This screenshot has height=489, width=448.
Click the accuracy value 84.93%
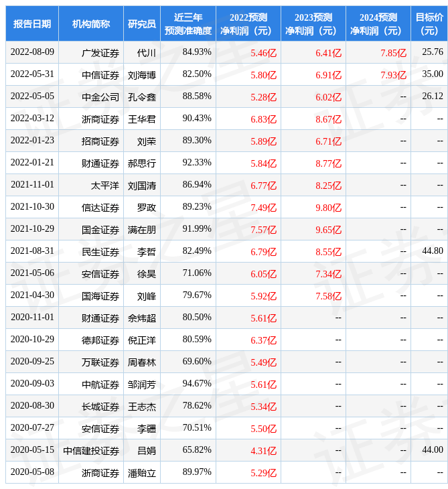click(197, 52)
